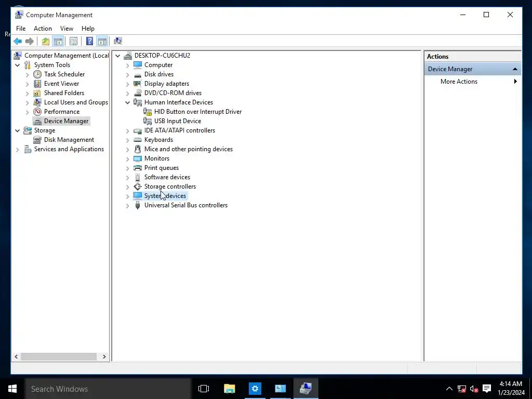Open File Explorer from the taskbar

229,389
